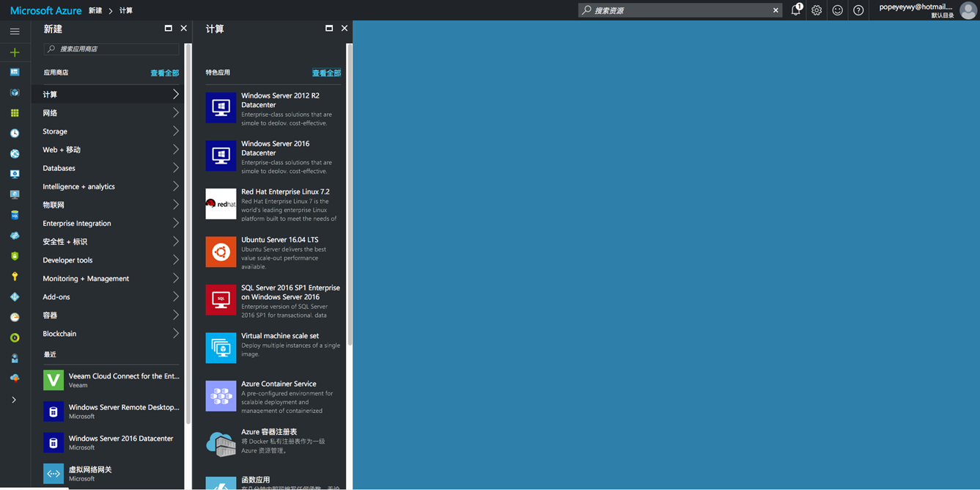Image resolution: width=980 pixels, height=490 pixels.
Task: Click the 计算 blade vertical scrollbar
Action: pyautogui.click(x=350, y=194)
